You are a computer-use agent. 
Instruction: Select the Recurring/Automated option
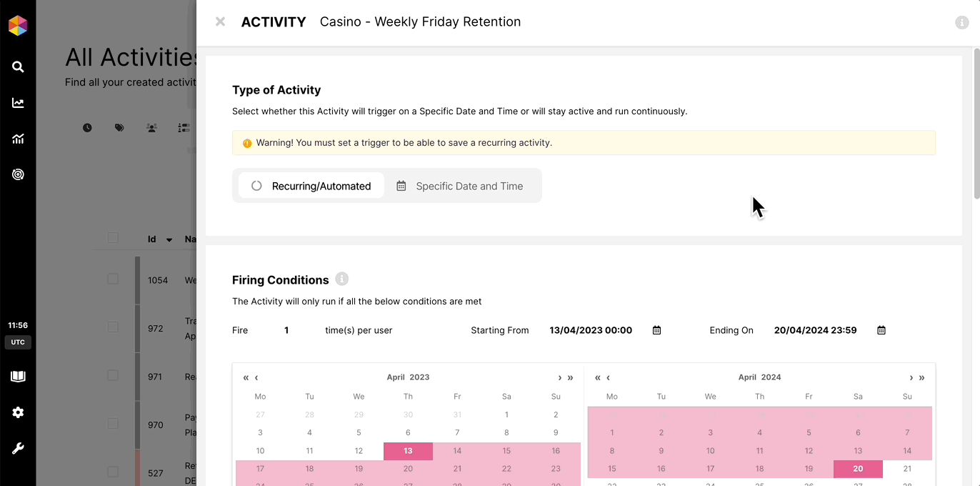[x=311, y=186]
